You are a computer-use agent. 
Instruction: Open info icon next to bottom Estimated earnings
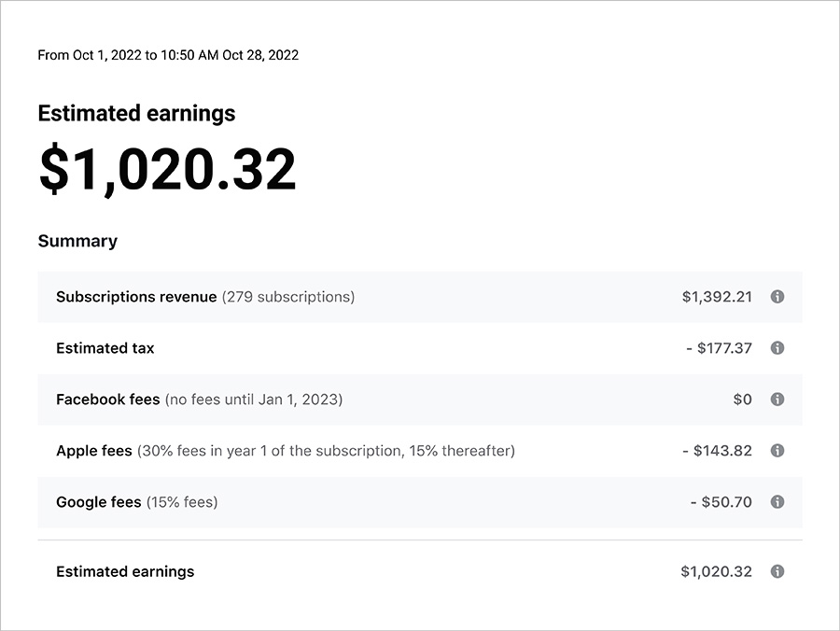[777, 571]
